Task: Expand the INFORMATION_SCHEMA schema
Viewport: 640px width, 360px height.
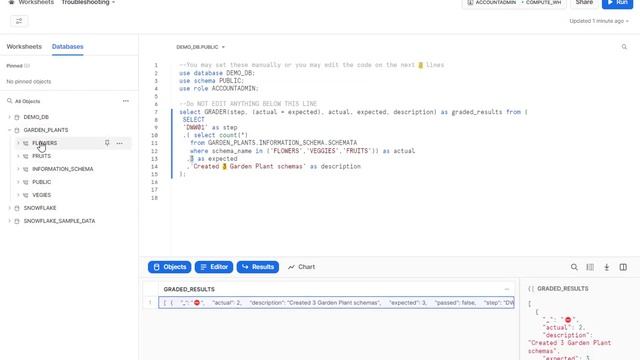Action: [18, 169]
